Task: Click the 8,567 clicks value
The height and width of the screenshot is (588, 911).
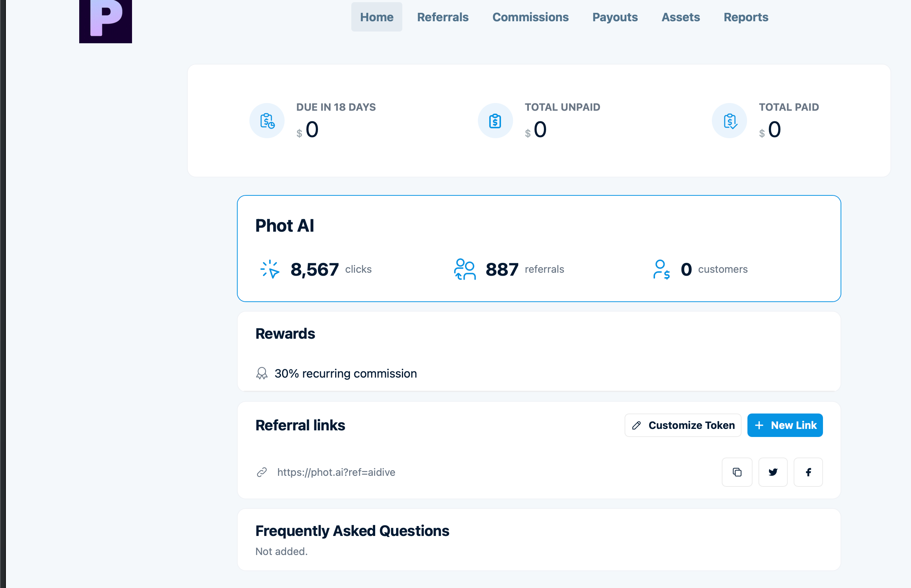Action: [x=315, y=269]
